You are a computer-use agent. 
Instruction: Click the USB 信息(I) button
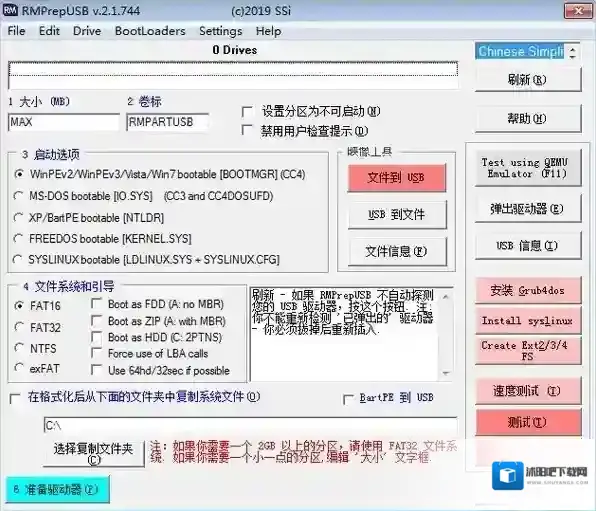(x=528, y=246)
